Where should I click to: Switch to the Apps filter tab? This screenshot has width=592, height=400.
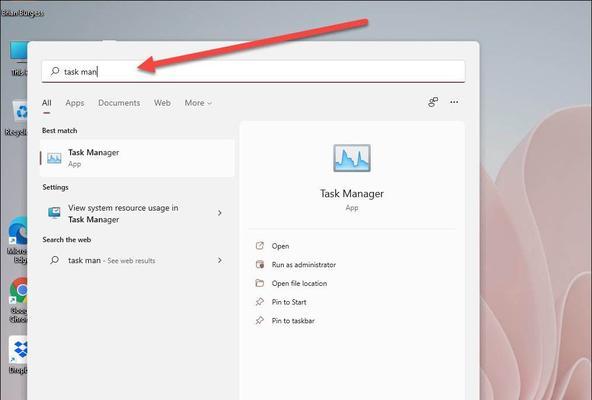click(x=75, y=103)
